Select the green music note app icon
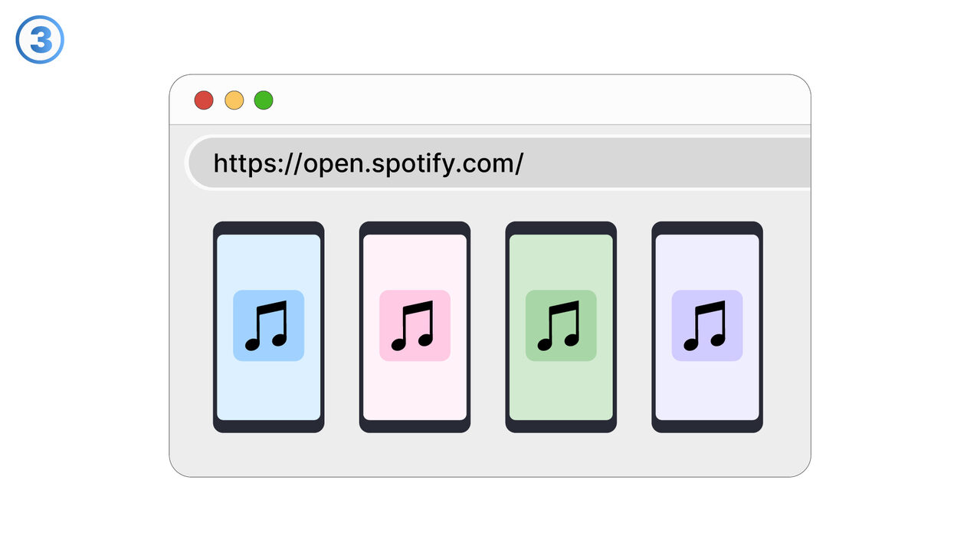This screenshot has height=552, width=980. click(561, 326)
